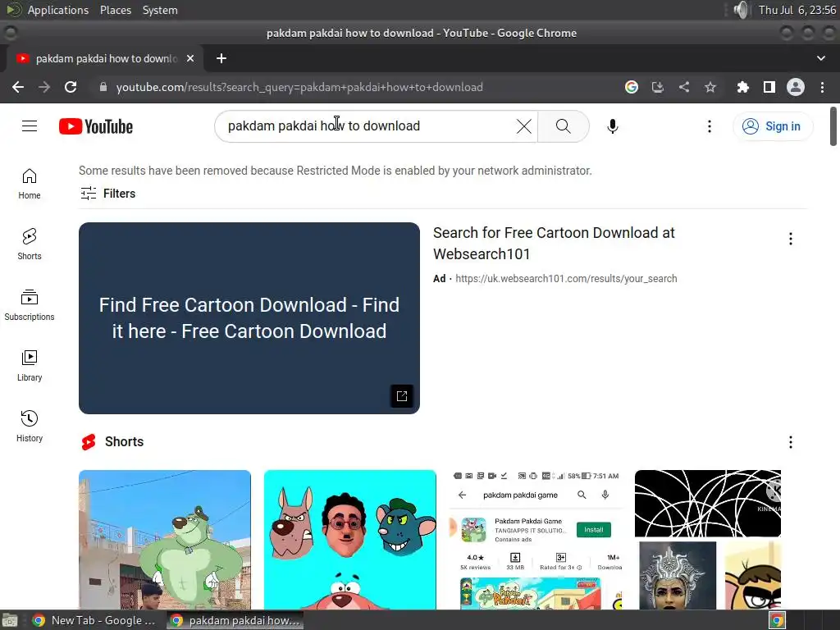Share this page icon

(x=684, y=87)
